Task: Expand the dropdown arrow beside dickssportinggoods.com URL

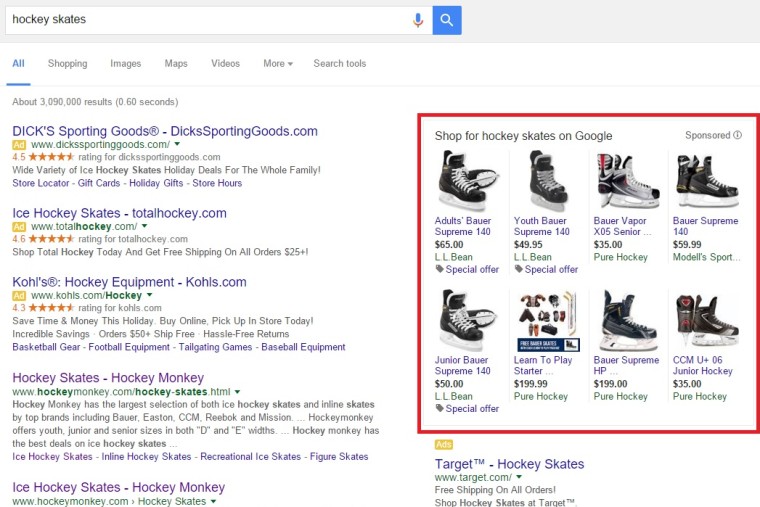Action: (x=177, y=144)
